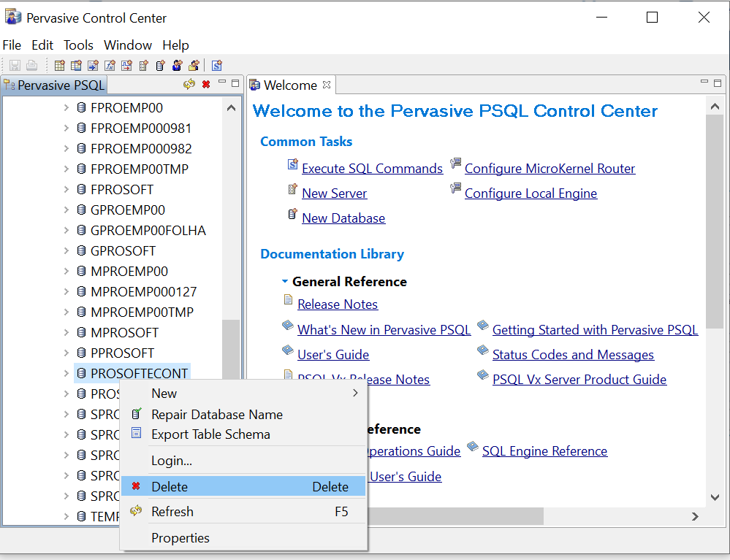Screen dimensions: 730x560
Task: Open the Window menu
Action: (128, 45)
